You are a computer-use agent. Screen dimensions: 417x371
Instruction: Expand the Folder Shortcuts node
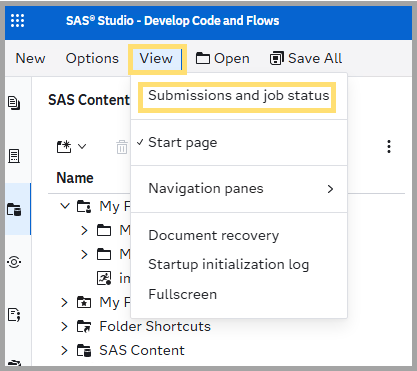pyautogui.click(x=64, y=327)
